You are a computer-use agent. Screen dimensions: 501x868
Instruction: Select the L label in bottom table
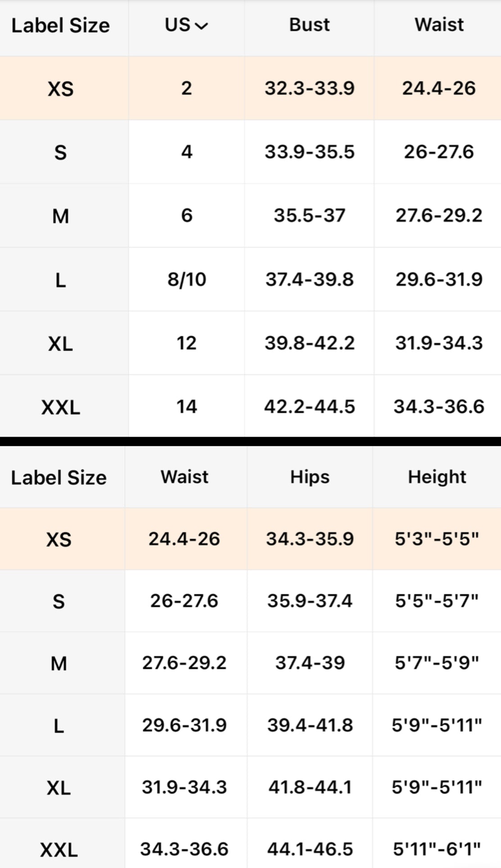coord(59,726)
